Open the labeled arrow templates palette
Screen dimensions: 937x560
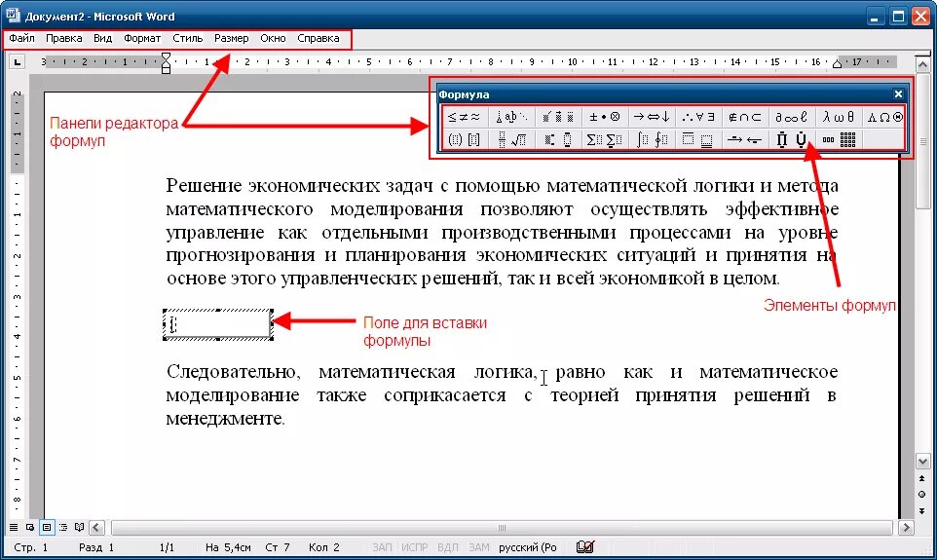click(744, 140)
